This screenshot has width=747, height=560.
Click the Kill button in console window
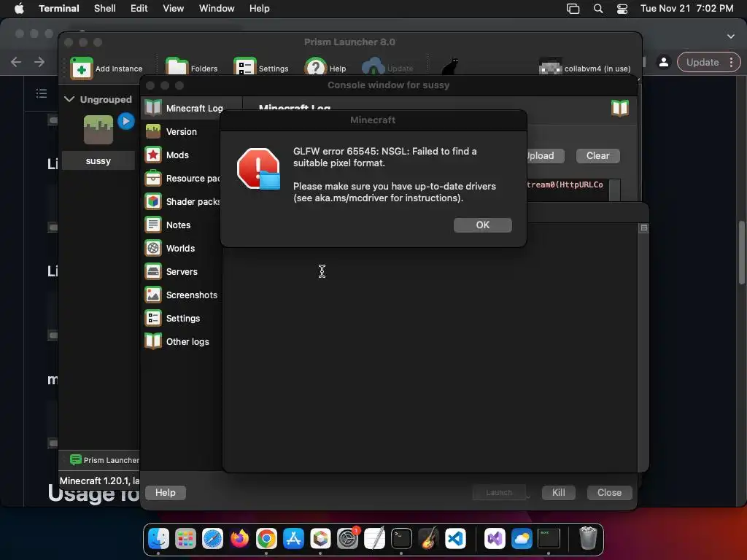pyautogui.click(x=558, y=492)
